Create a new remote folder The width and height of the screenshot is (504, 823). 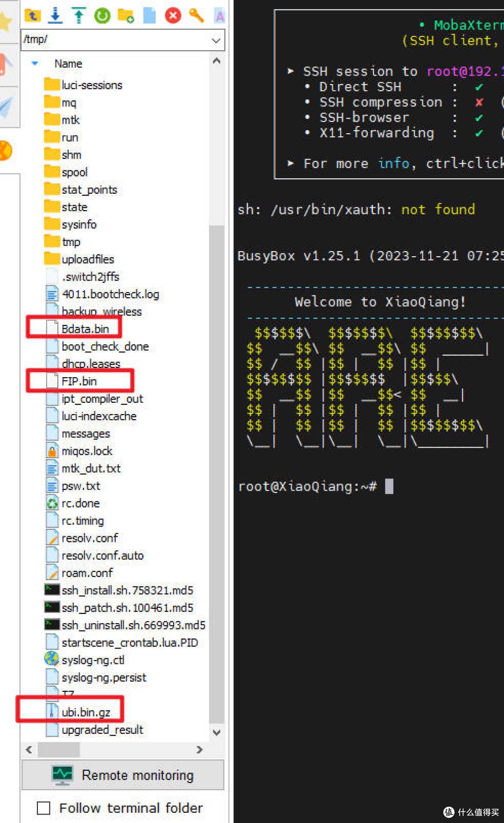126,16
